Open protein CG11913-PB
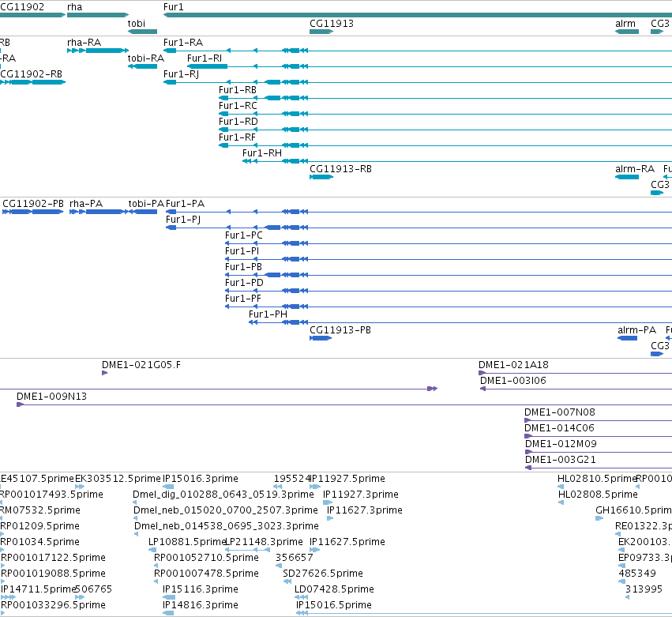 pos(340,330)
